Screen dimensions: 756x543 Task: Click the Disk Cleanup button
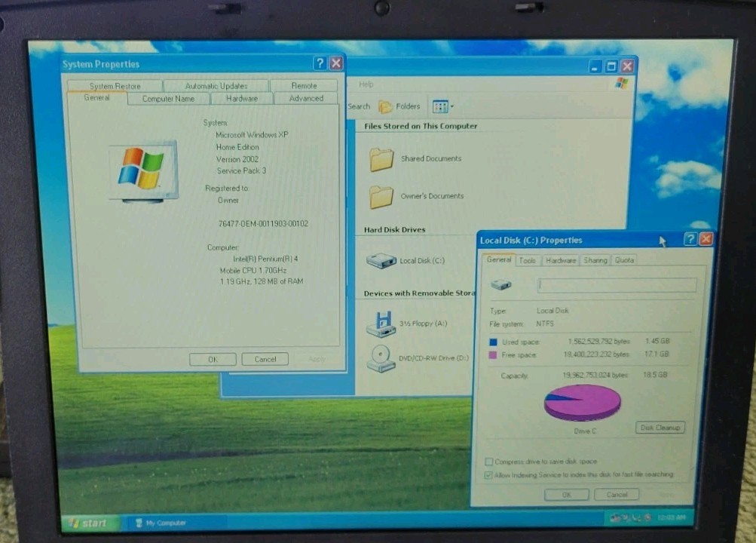click(660, 428)
